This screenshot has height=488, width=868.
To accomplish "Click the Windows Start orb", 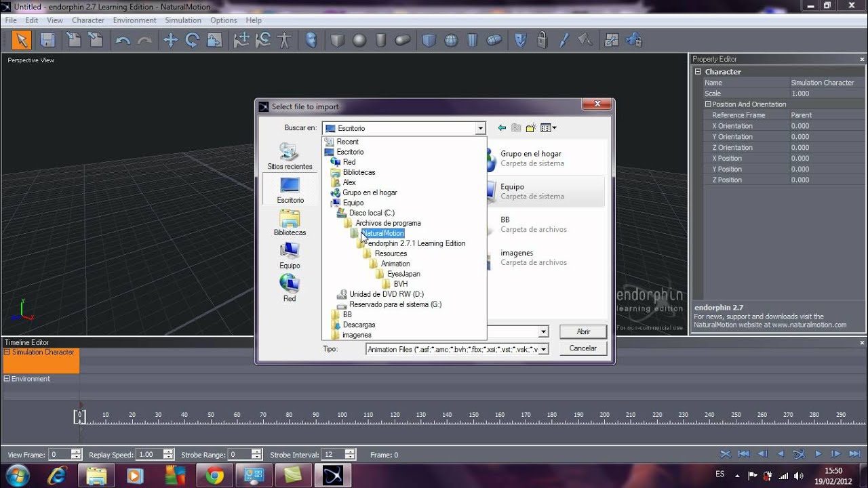I will 16,474.
